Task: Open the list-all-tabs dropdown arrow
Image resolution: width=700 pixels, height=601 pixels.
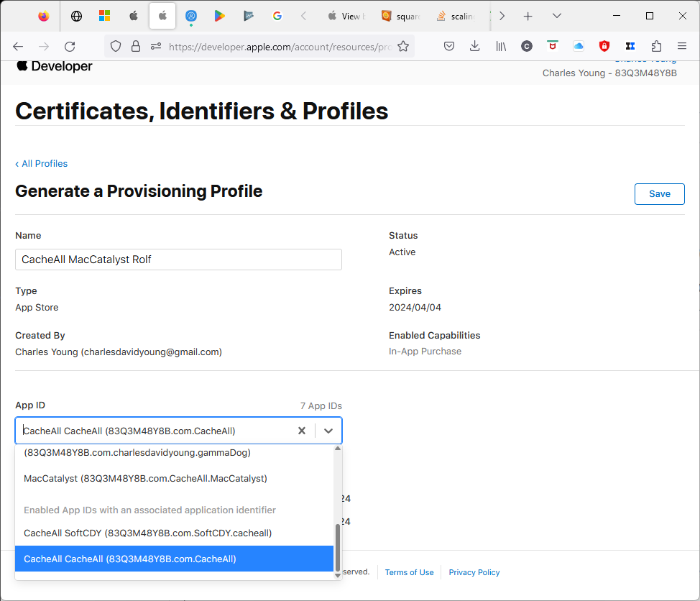Action: point(557,15)
